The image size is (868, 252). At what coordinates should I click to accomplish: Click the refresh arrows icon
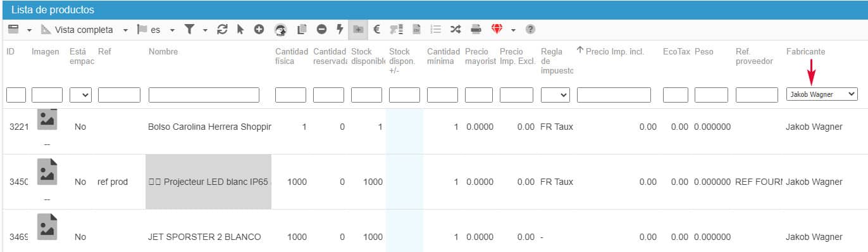(x=222, y=29)
